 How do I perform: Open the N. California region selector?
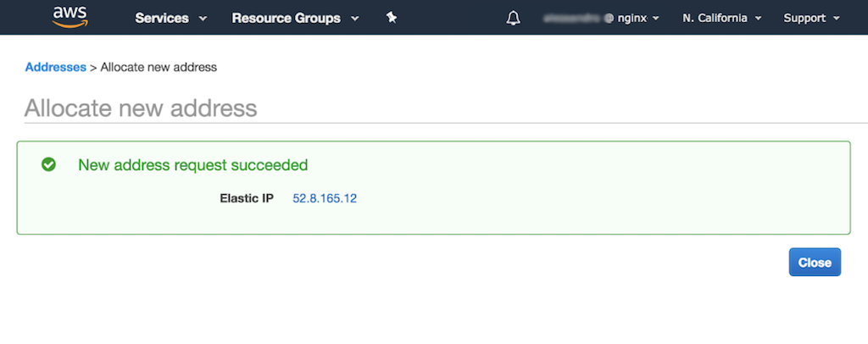[715, 18]
